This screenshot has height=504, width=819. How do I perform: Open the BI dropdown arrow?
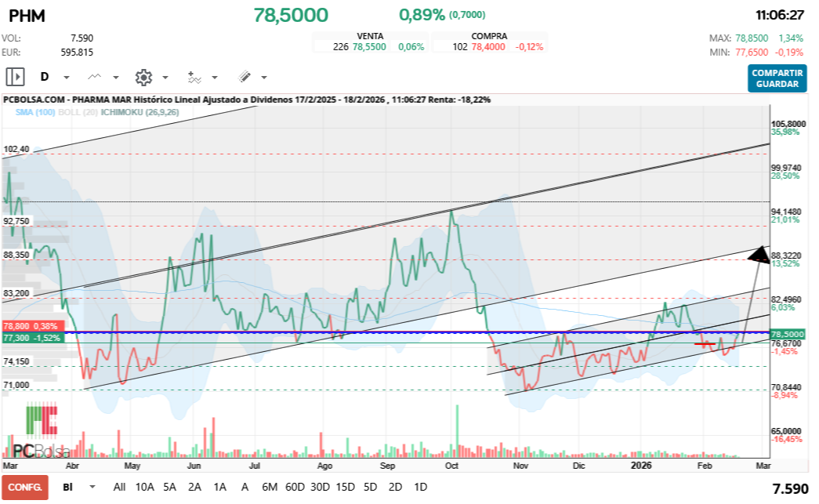tap(92, 487)
